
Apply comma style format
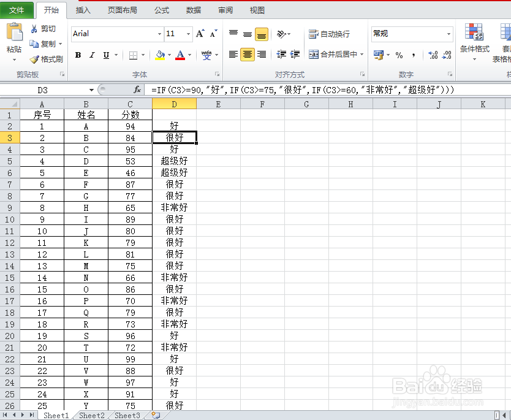[413, 55]
